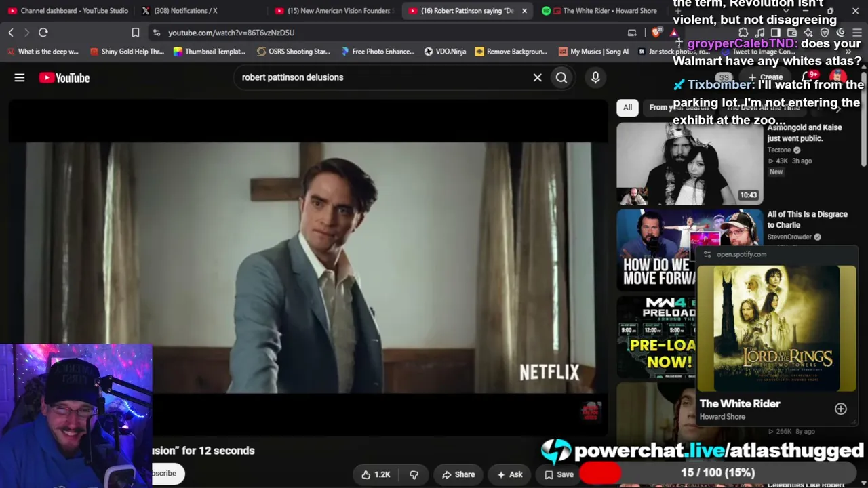The image size is (868, 488).
Task: Toggle the browser sidebar panel icon
Action: (776, 33)
